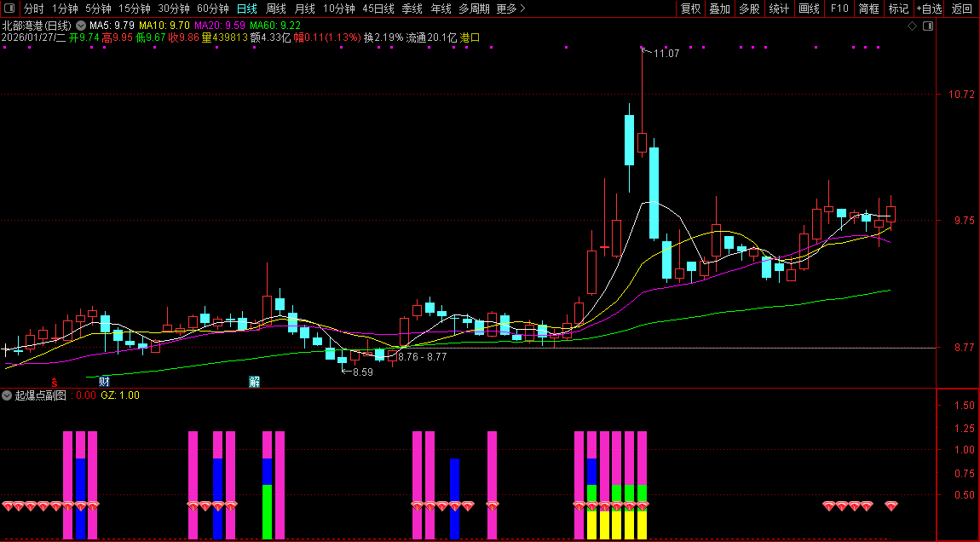Click the 返回 back button
This screenshot has height=542, width=980.
961,9
